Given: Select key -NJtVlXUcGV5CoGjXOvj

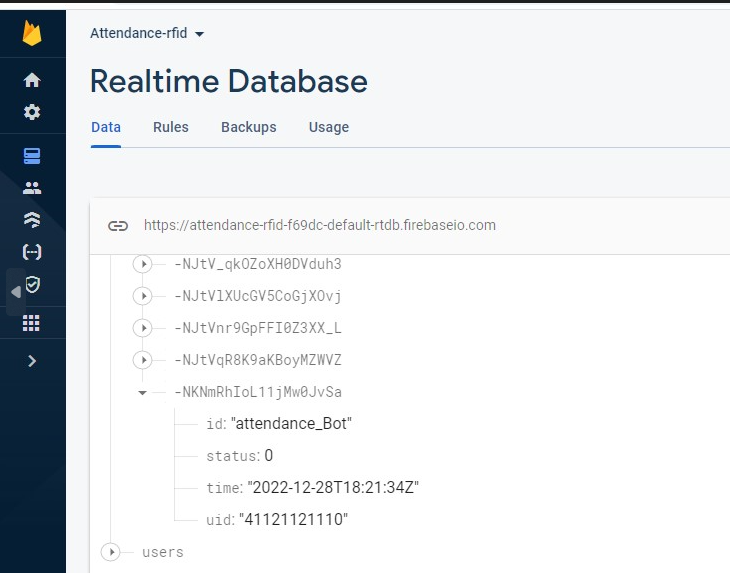Looking at the screenshot, I should [x=258, y=296].
